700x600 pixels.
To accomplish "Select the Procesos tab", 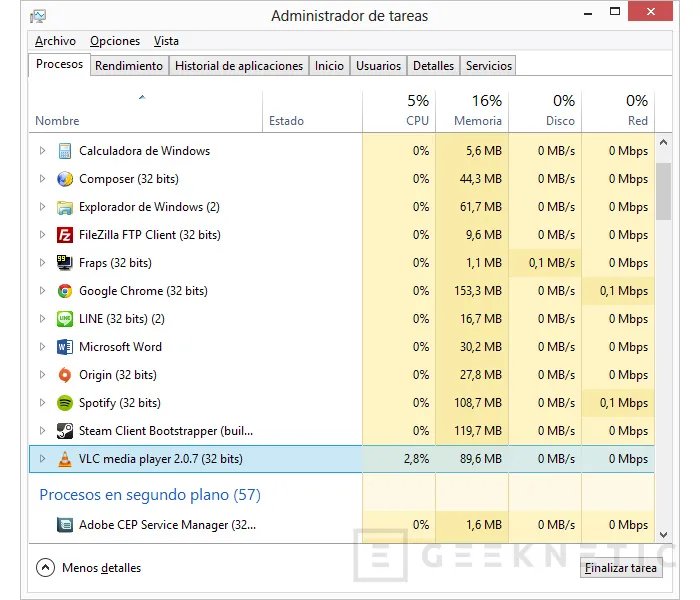I will [59, 65].
